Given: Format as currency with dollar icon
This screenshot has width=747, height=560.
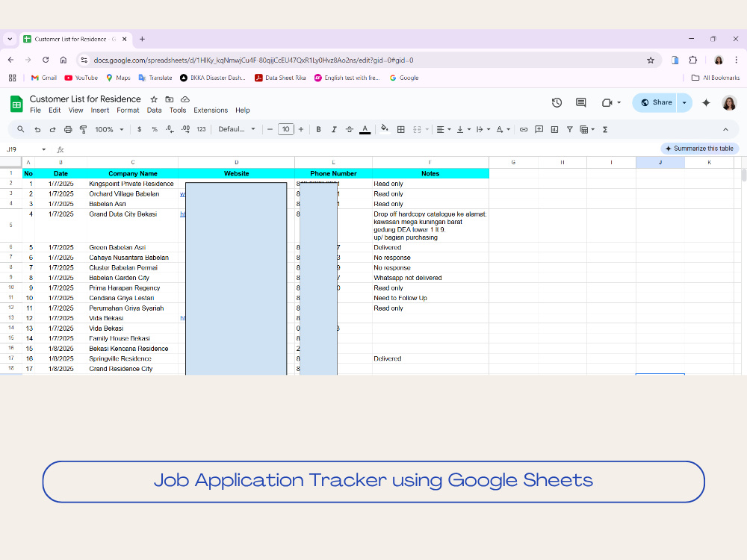Looking at the screenshot, I should point(139,129).
